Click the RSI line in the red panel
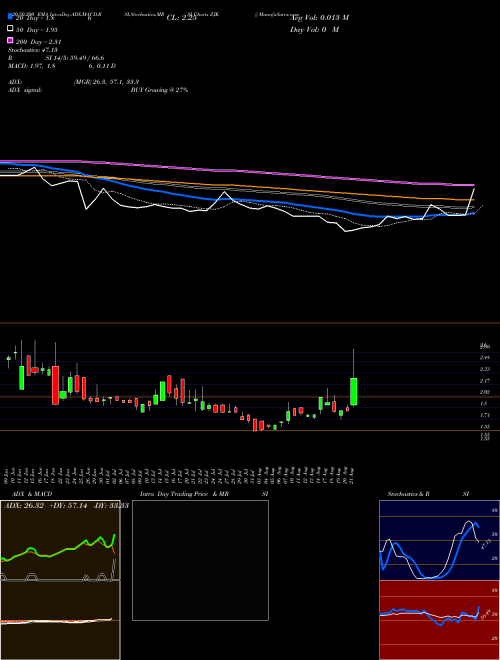 tap(429, 615)
